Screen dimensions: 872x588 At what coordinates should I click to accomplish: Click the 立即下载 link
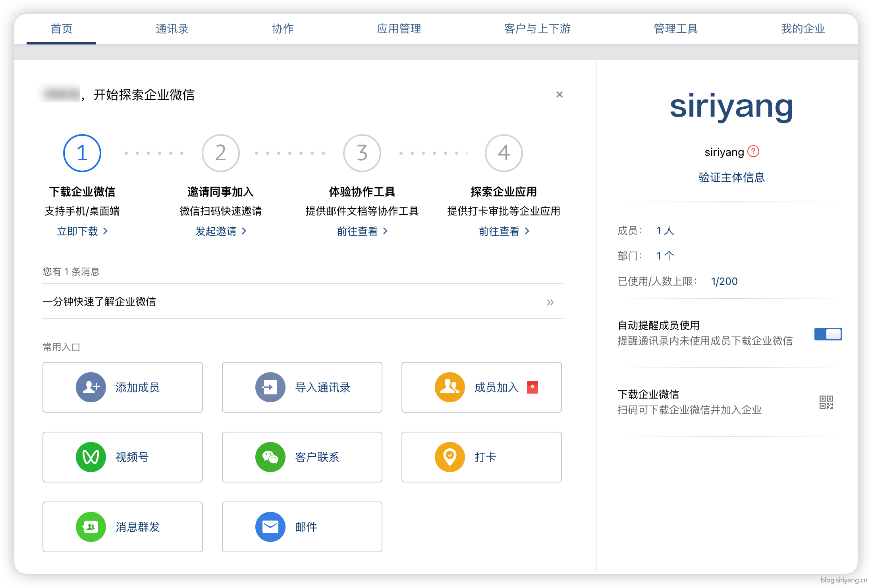click(82, 231)
